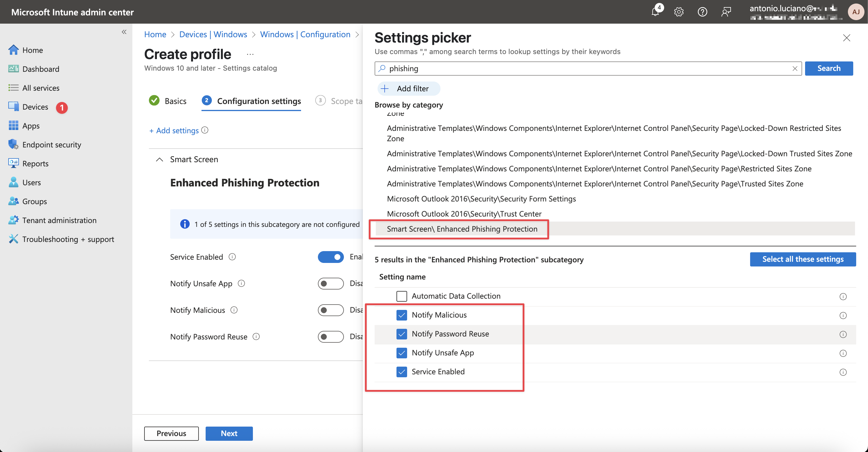The height and width of the screenshot is (452, 868).
Task: Open Reports in sidebar
Action: tap(28, 163)
